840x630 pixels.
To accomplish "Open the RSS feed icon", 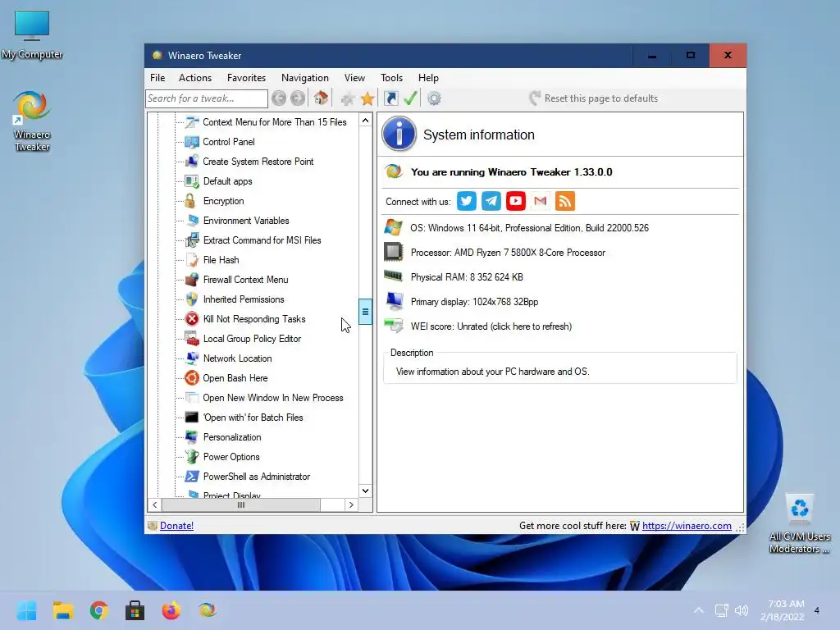I will (x=565, y=201).
